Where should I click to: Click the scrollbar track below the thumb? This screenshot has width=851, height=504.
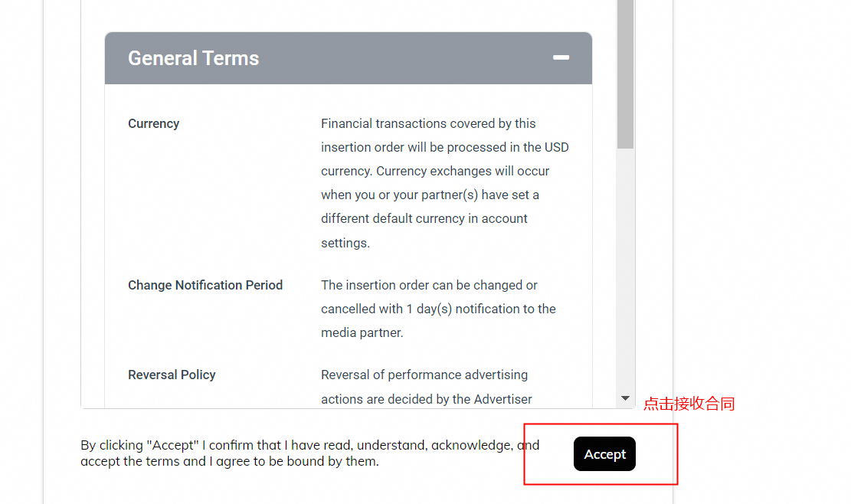626,268
